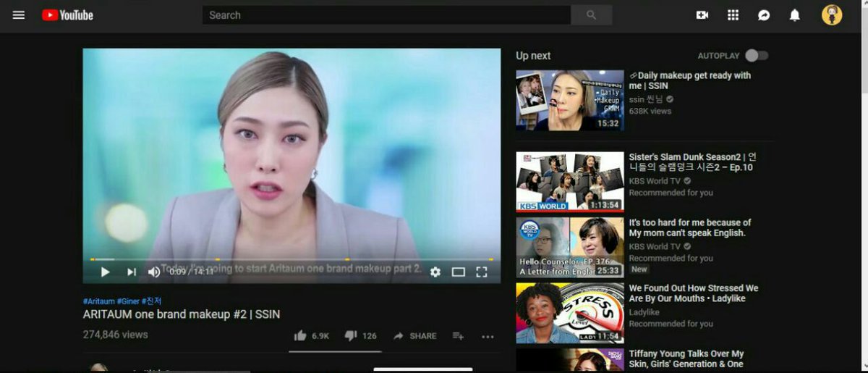Open It's too hard for me thumbnail

coord(570,247)
